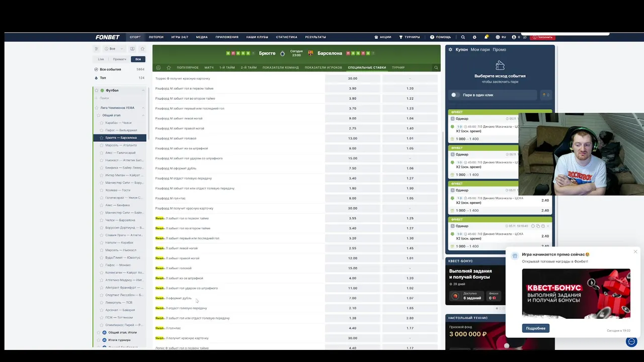644x362 pixels.
Task: Click the Подробнее button in quest popup
Action: click(535, 328)
